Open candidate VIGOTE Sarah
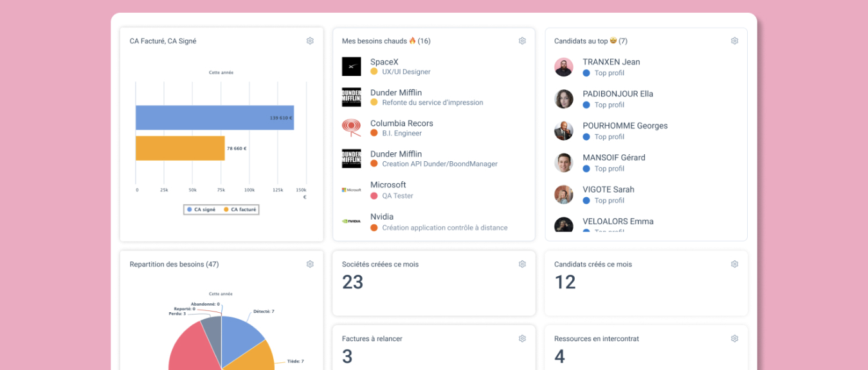868x370 pixels. coord(608,189)
